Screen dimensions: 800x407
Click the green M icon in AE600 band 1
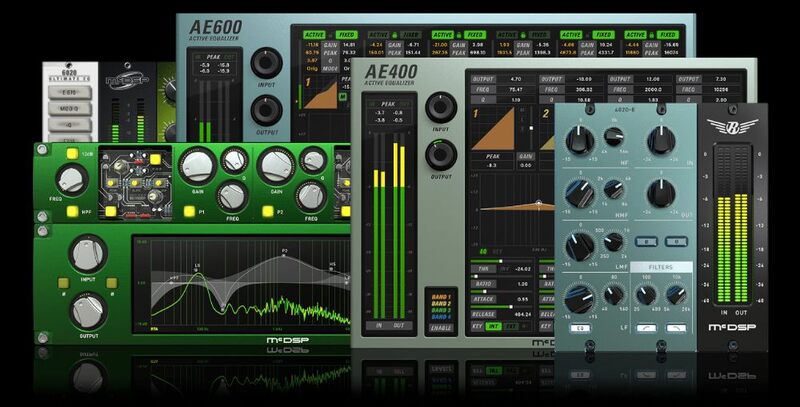343,96
